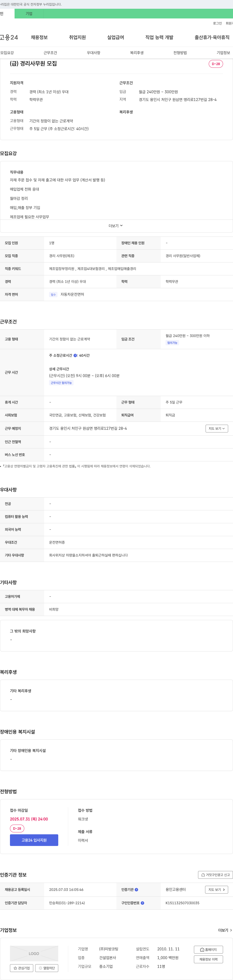This screenshot has height=980, width=233.
Task: Click the deadline text 2025.07.31 (목) 24:00
Action: click(29, 819)
